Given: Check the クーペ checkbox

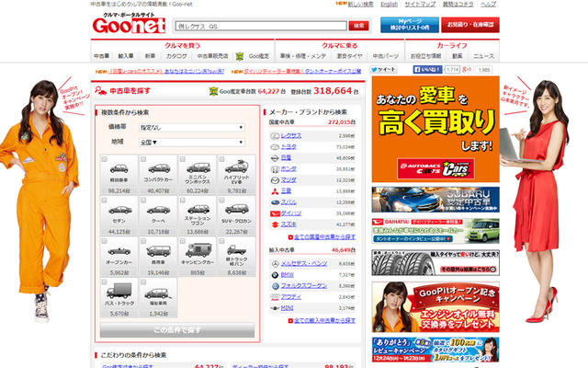Looking at the screenshot, I should point(143,201).
